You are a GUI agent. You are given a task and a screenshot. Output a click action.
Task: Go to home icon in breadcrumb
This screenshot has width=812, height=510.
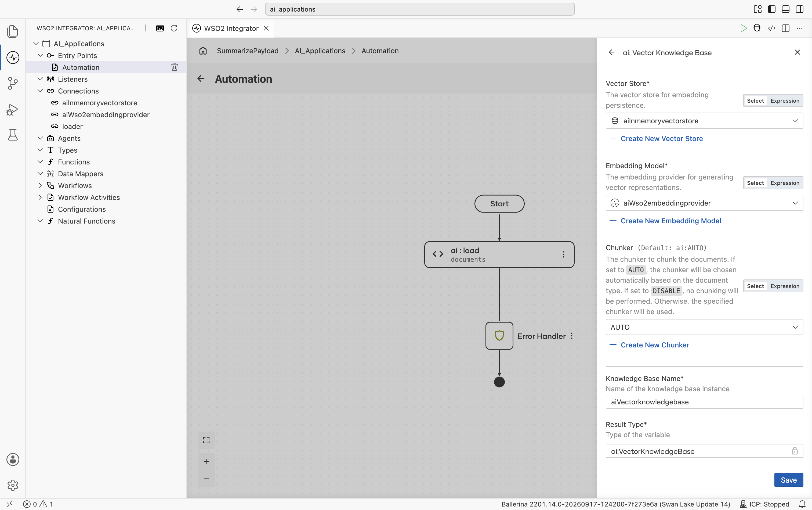203,51
